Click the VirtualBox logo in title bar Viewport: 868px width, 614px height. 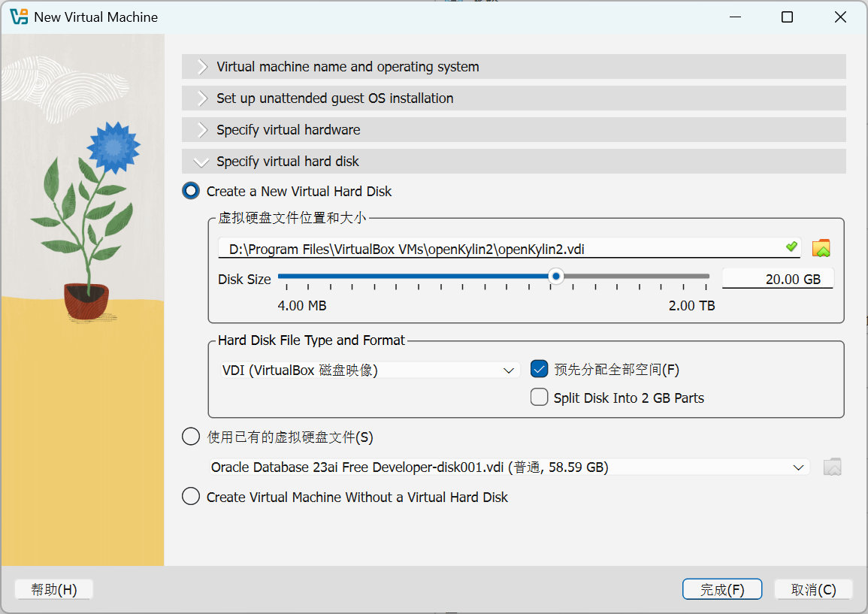pos(19,17)
